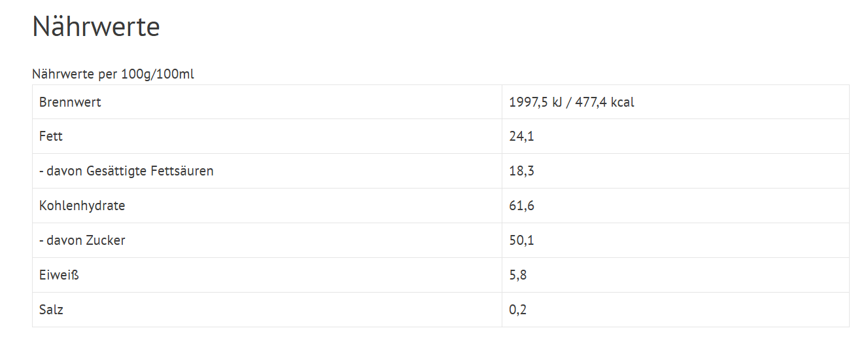The width and height of the screenshot is (868, 345).
Task: Click the Eiweiß value 5,8
Action: point(517,275)
